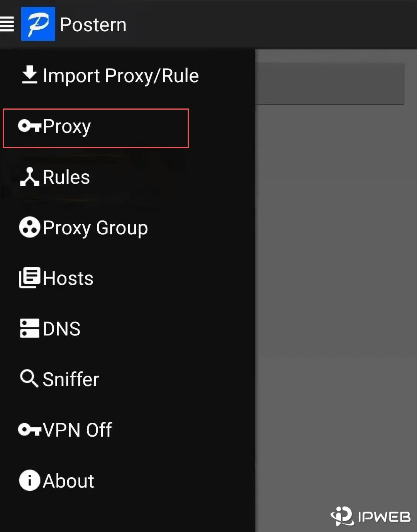This screenshot has width=417, height=532.
Task: Click the Import download arrow icon
Action: (x=29, y=75)
